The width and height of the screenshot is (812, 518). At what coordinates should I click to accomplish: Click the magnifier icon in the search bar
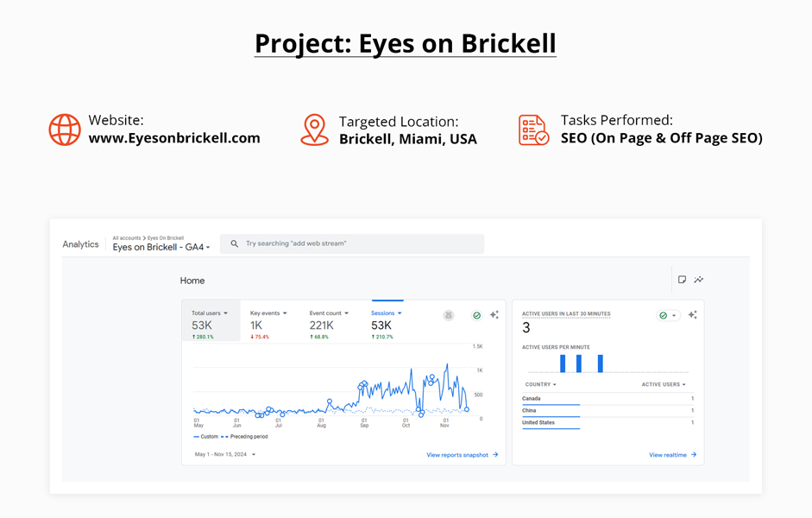pyautogui.click(x=234, y=243)
